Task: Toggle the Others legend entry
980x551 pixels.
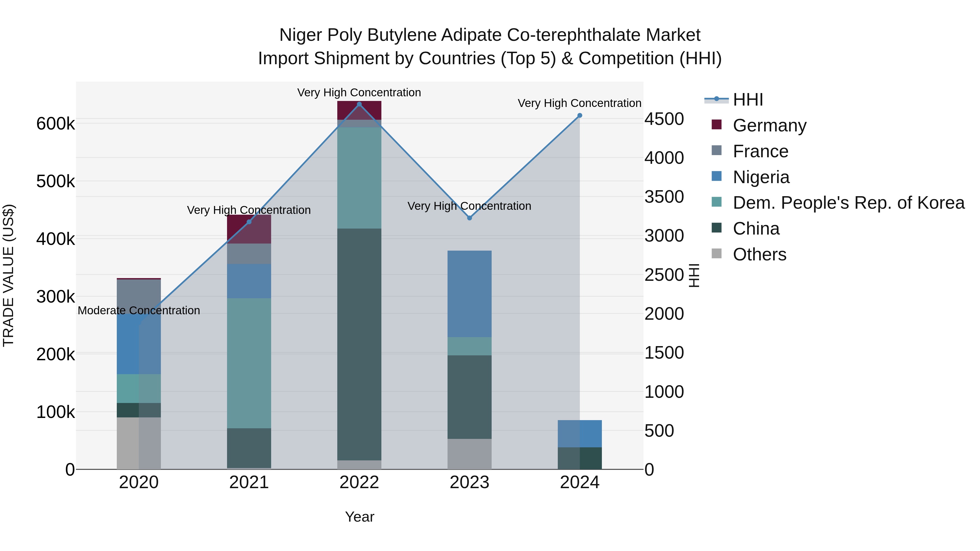Action: [x=749, y=254]
